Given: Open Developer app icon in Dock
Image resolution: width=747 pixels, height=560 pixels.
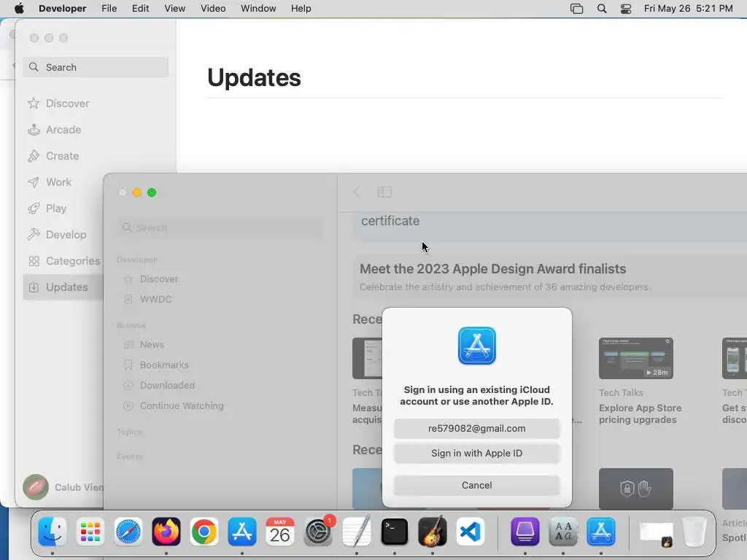Looking at the screenshot, I should 601,532.
